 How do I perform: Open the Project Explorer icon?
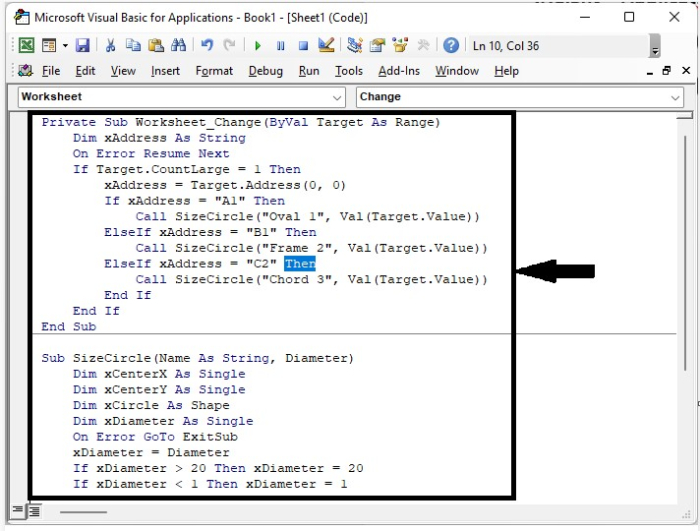[354, 46]
